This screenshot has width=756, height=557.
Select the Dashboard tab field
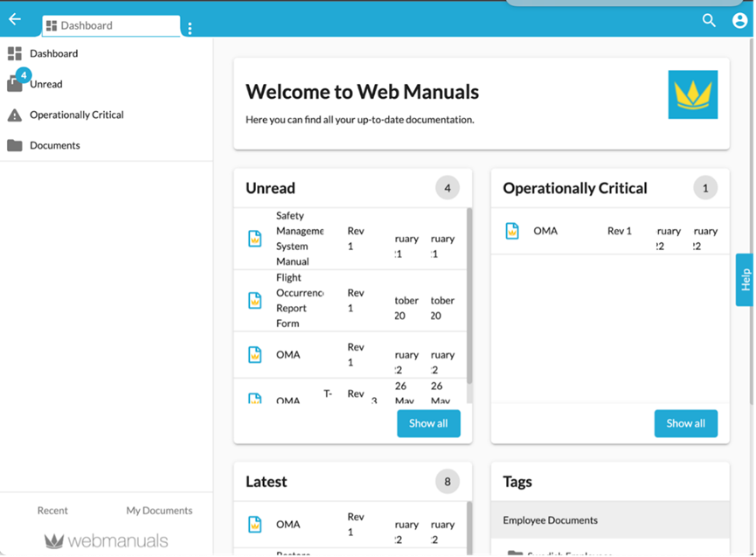(111, 25)
